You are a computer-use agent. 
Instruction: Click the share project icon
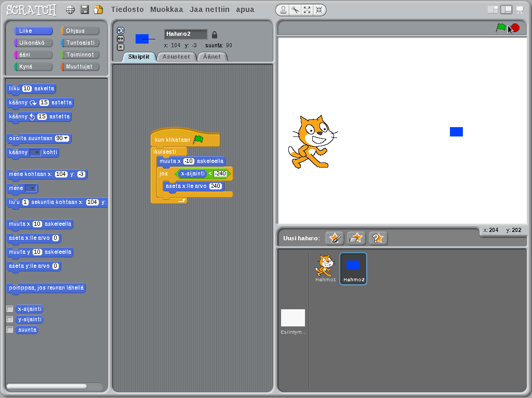point(98,9)
